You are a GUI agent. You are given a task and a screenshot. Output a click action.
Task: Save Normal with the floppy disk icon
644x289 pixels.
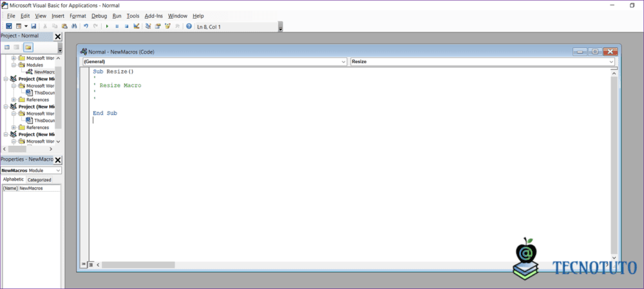point(33,26)
